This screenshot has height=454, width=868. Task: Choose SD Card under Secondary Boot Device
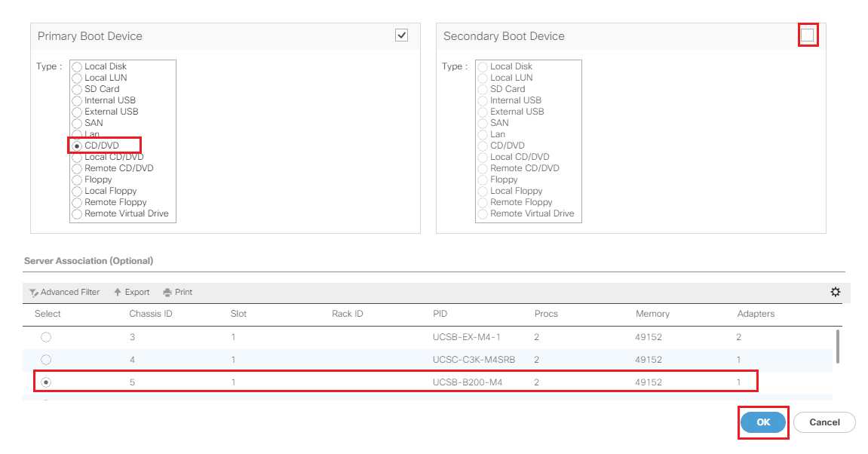[x=483, y=90]
